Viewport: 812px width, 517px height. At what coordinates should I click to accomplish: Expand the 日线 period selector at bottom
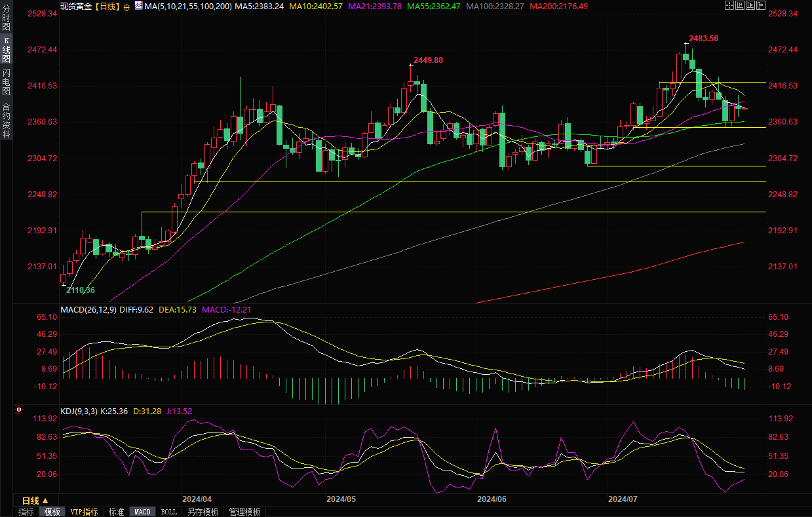[36, 501]
